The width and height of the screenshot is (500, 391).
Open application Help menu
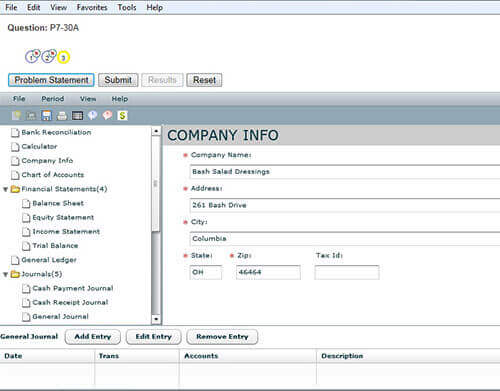[x=120, y=99]
